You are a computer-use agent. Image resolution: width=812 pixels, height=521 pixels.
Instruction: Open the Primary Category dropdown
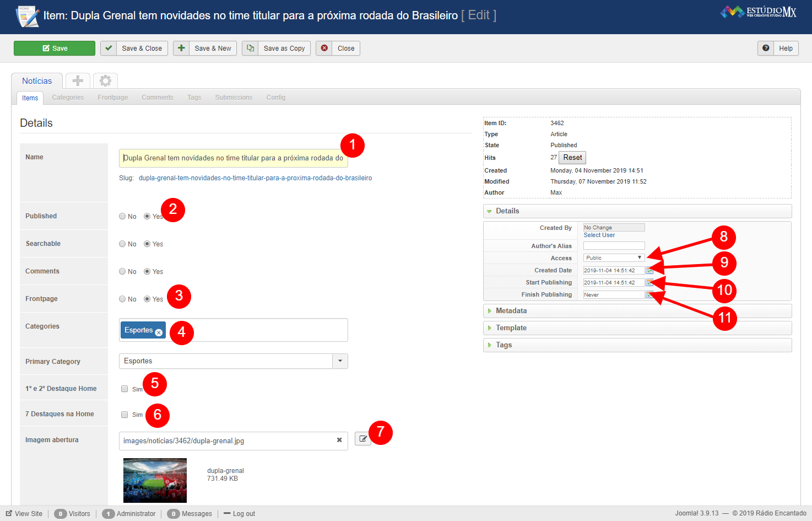[340, 361]
